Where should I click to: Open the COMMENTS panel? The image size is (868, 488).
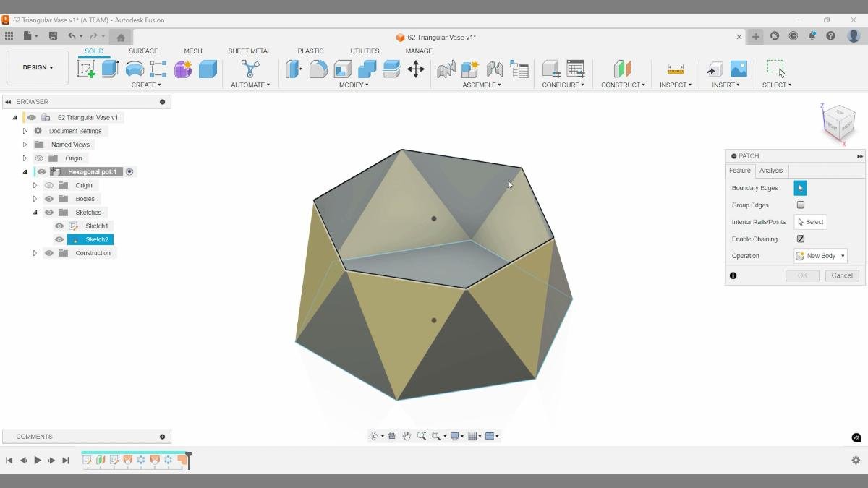click(x=33, y=436)
